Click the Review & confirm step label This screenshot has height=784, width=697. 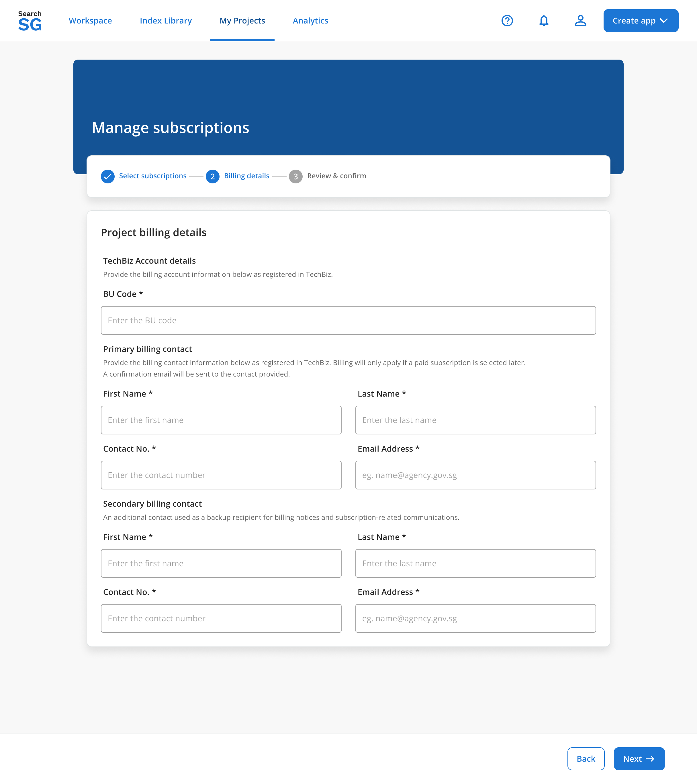[336, 176]
